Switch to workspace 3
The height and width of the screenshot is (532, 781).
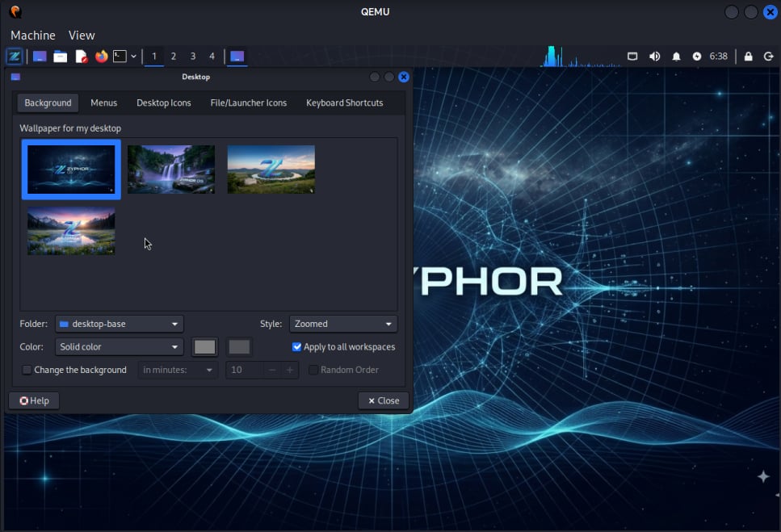(193, 57)
